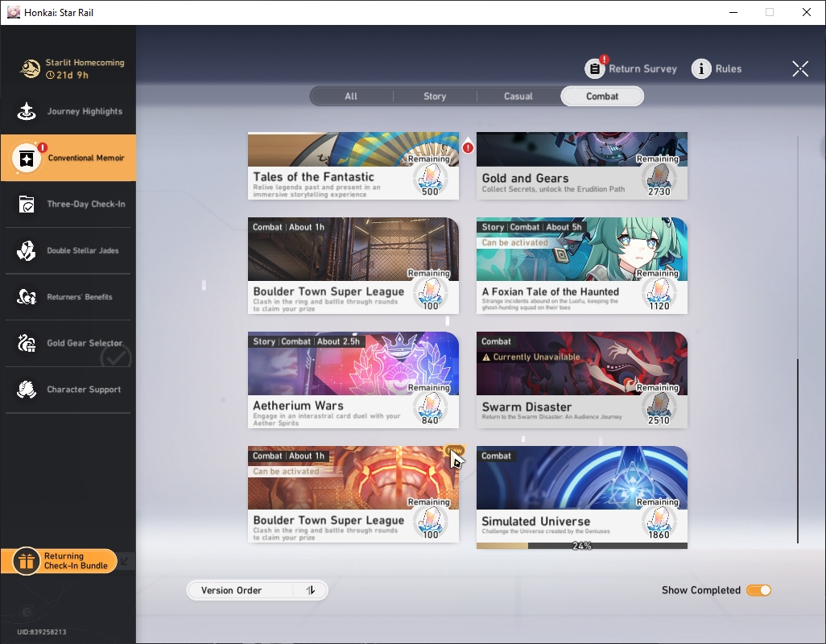The image size is (826, 644).
Task: Toggle the Show Completed switch
Action: [x=758, y=590]
